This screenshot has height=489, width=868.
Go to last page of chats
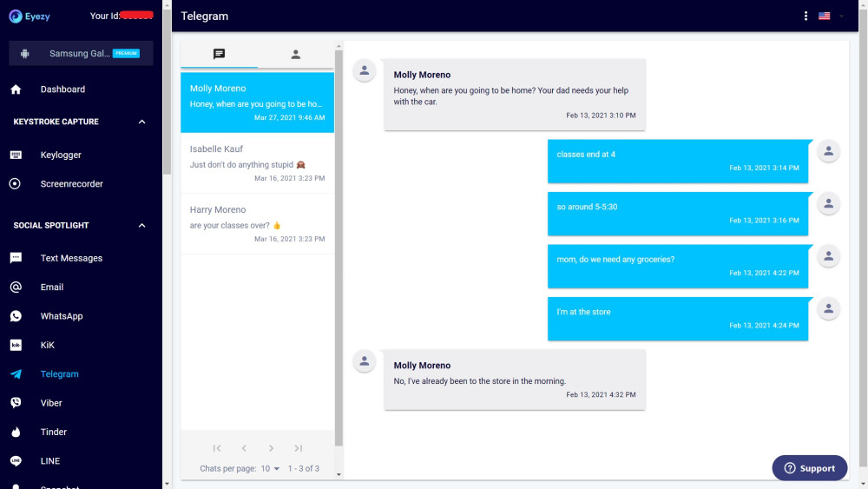299,448
